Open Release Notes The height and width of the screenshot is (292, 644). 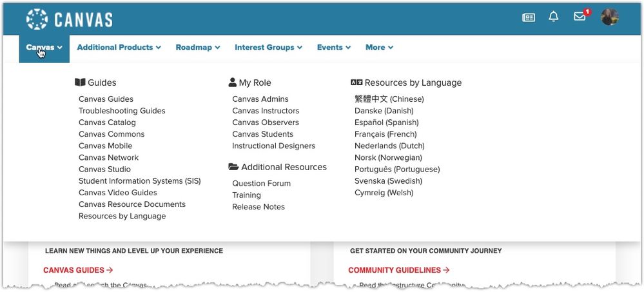259,207
